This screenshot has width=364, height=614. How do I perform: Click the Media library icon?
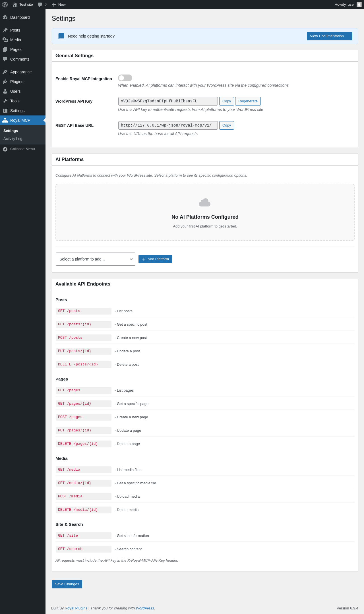[x=5, y=40]
